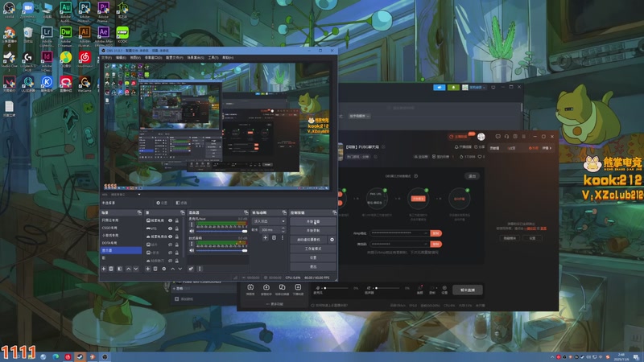Move selected scene up in Scenes panel
644x362 pixels.
coord(129,269)
